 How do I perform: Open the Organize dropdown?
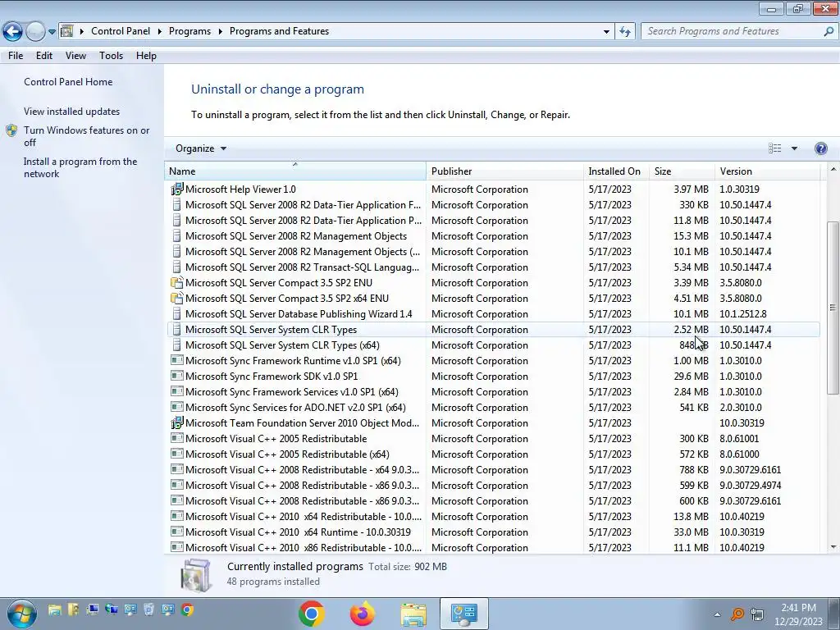(x=201, y=148)
